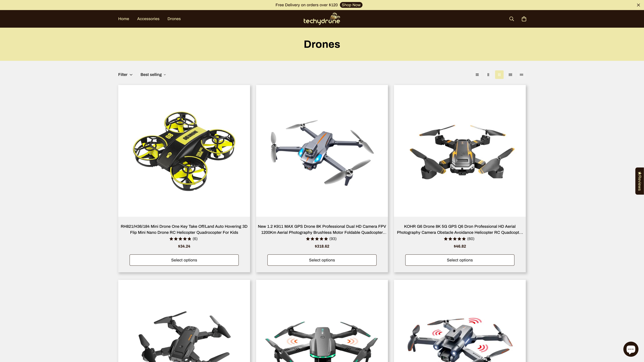Open Accessories in navigation menu
Image resolution: width=644 pixels, height=362 pixels.
pyautogui.click(x=148, y=19)
